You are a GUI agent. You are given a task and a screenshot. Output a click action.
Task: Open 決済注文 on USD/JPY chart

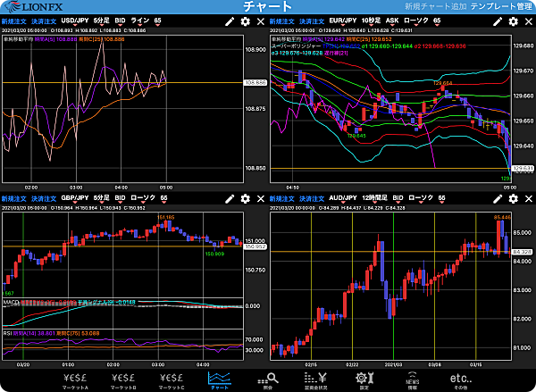(x=44, y=21)
